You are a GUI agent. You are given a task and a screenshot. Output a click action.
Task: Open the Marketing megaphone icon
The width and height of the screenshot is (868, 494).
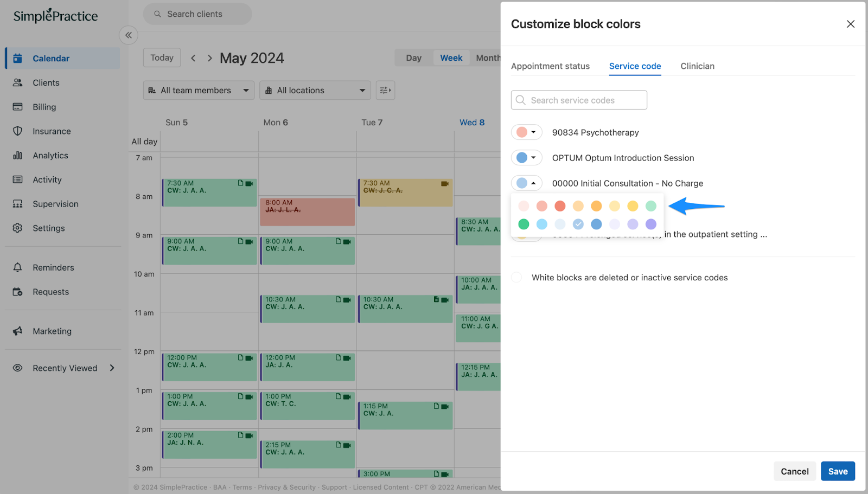pos(17,331)
